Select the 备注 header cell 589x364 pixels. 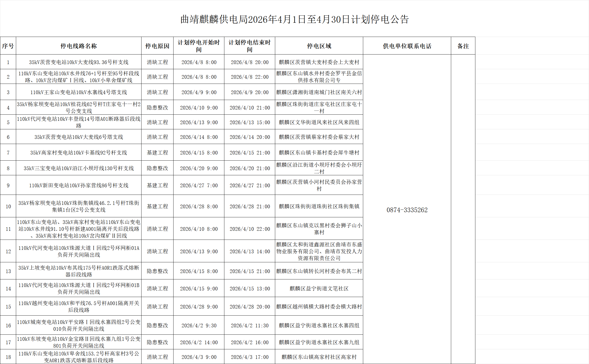463,46
